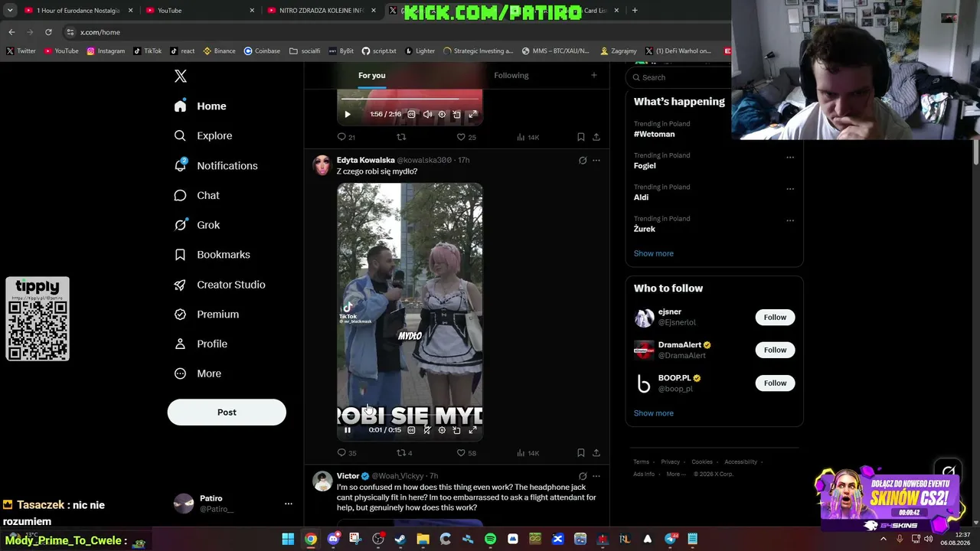
Task: Open options for Aldi trend
Action: pyautogui.click(x=790, y=189)
